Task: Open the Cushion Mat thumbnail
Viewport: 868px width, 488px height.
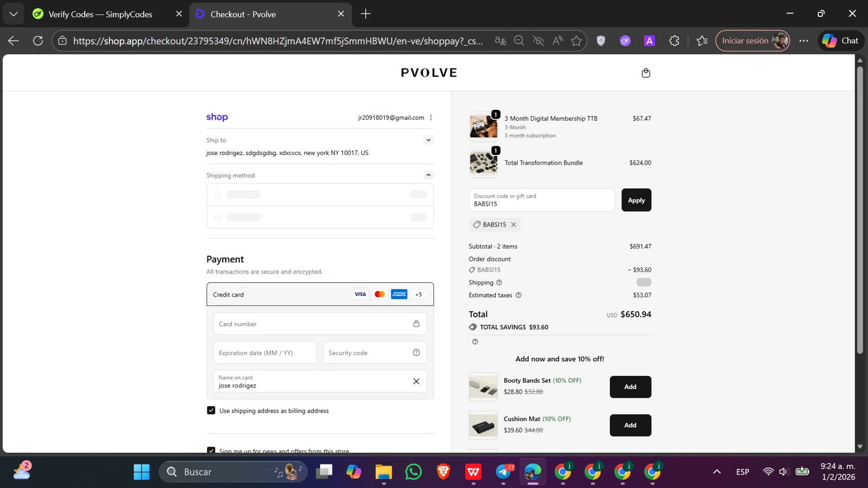Action: click(483, 425)
